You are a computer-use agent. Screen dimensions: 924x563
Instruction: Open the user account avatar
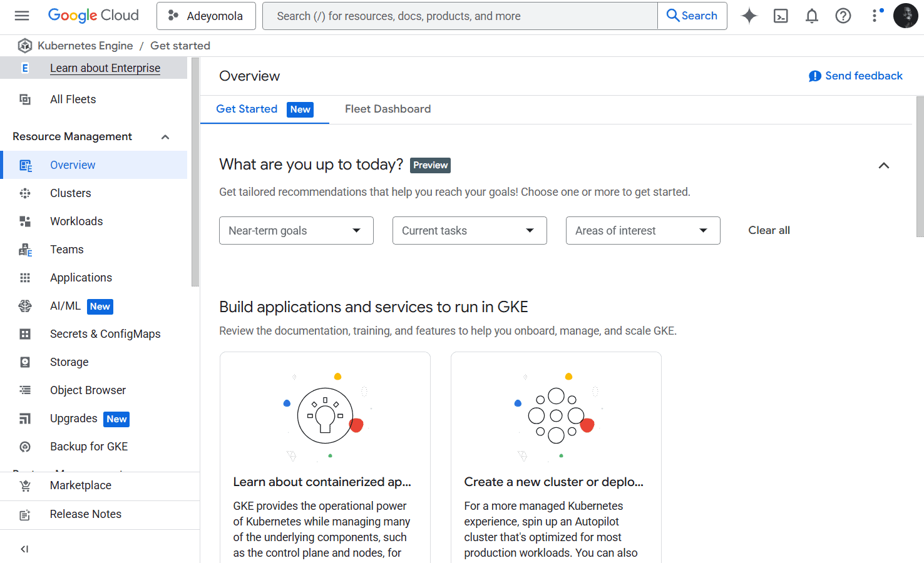click(906, 16)
